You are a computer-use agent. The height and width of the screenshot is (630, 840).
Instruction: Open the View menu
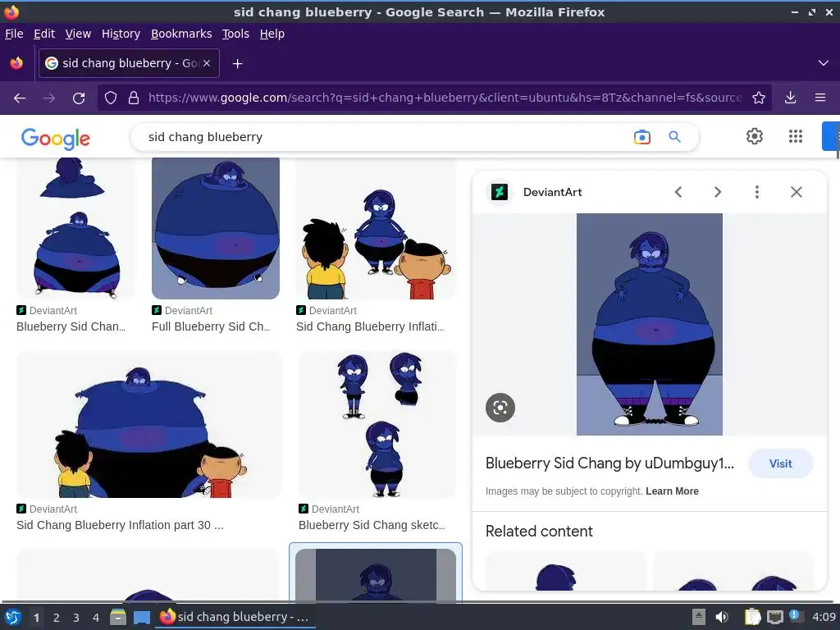click(78, 34)
